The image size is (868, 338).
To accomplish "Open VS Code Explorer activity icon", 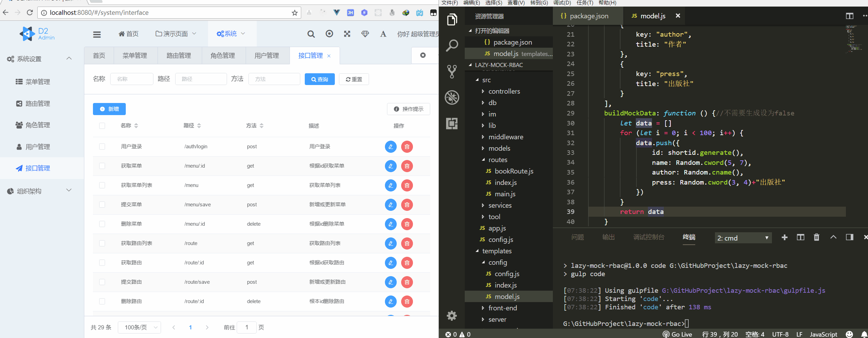I will tap(452, 19).
